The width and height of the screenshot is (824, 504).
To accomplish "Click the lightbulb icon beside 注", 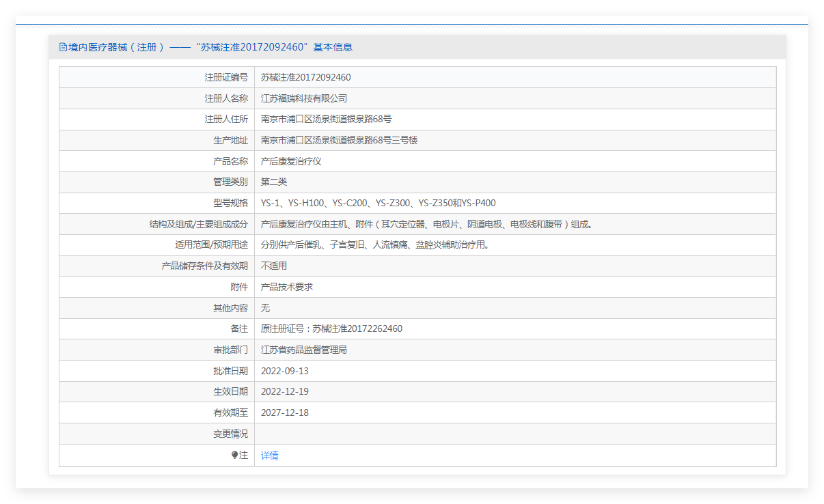I will pos(234,455).
